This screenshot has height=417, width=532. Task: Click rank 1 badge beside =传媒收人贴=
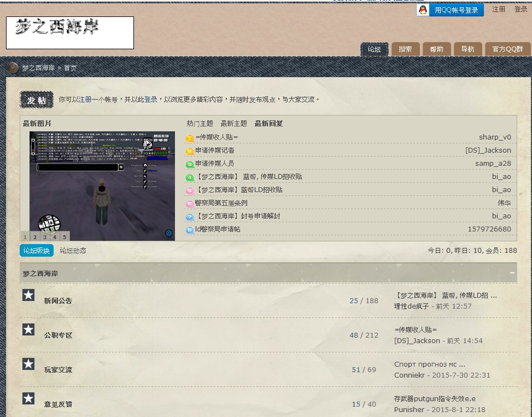pyautogui.click(x=190, y=138)
